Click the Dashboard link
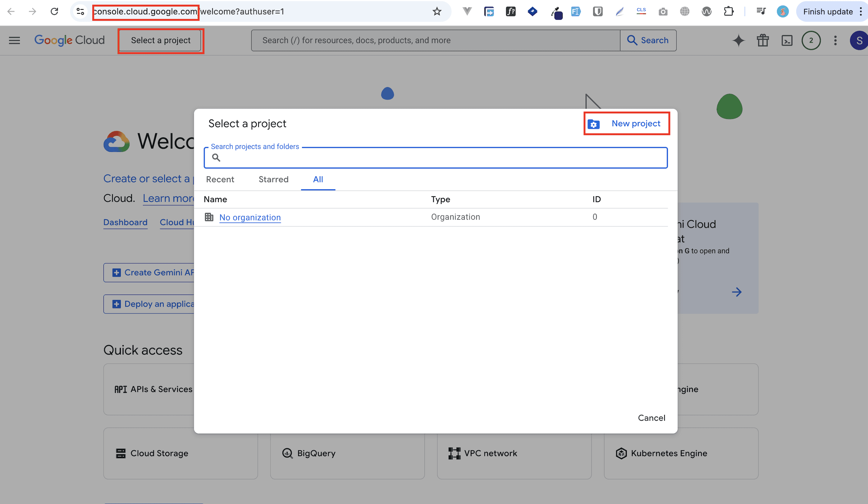The image size is (868, 504). (x=126, y=222)
